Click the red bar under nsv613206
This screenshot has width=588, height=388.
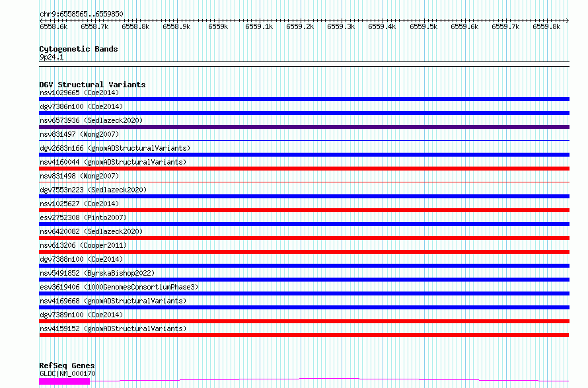click(x=304, y=252)
